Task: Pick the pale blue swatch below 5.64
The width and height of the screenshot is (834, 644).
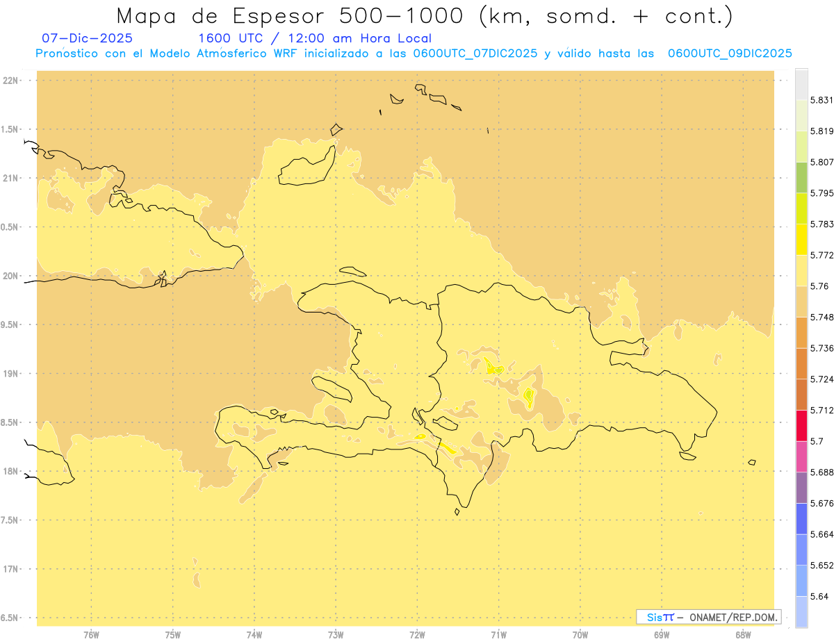Action: click(801, 611)
